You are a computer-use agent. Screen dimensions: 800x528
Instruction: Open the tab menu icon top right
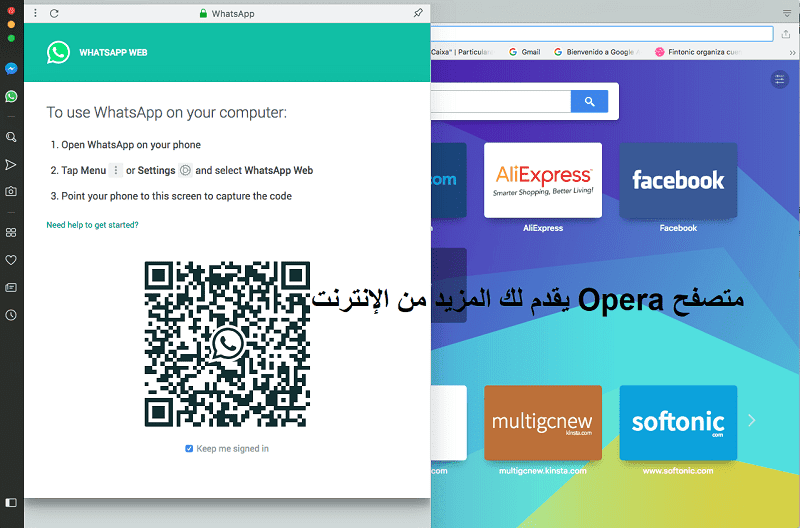coord(787,13)
